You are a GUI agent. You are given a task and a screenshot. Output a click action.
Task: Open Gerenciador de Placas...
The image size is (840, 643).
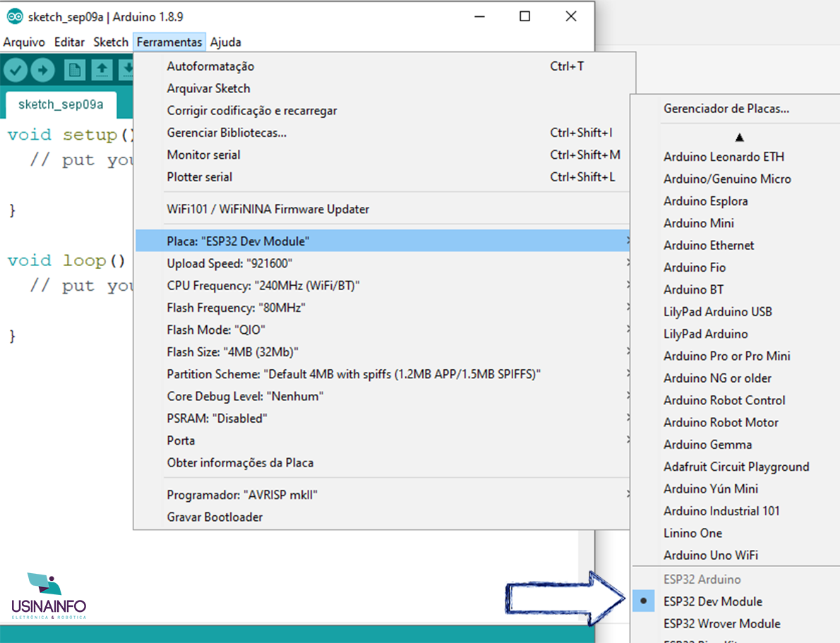point(736,108)
